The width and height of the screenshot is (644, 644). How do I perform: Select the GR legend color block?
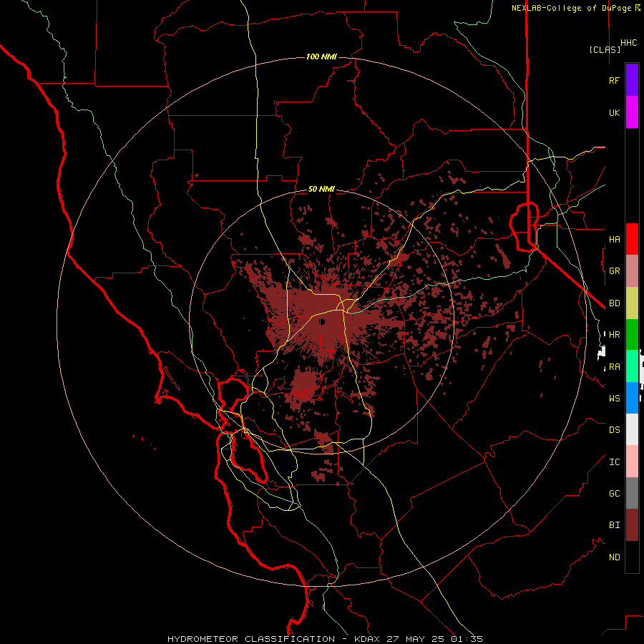point(632,271)
